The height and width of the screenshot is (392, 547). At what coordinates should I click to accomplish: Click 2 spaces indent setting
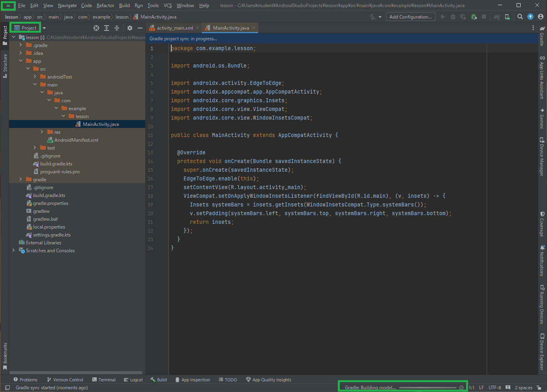point(523,388)
